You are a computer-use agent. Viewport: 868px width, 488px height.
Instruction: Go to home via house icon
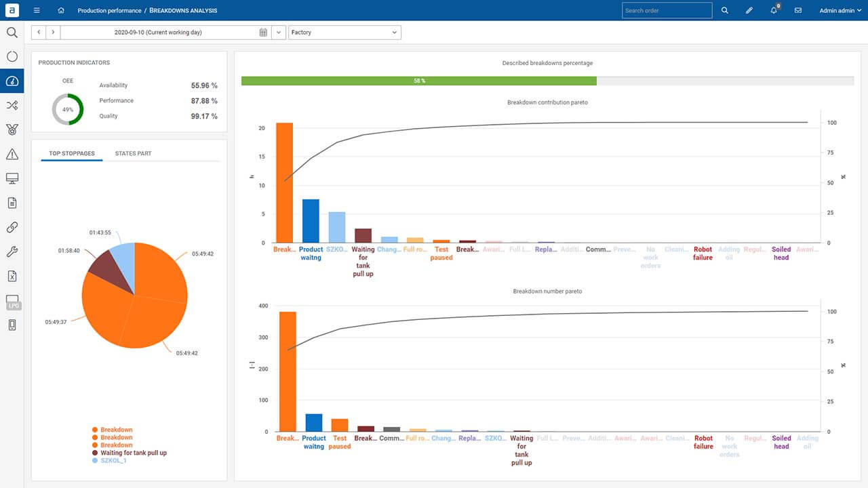click(61, 11)
